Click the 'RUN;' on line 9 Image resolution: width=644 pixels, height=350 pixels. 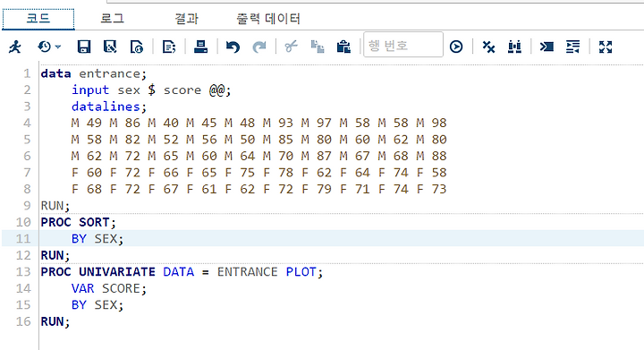click(55, 205)
